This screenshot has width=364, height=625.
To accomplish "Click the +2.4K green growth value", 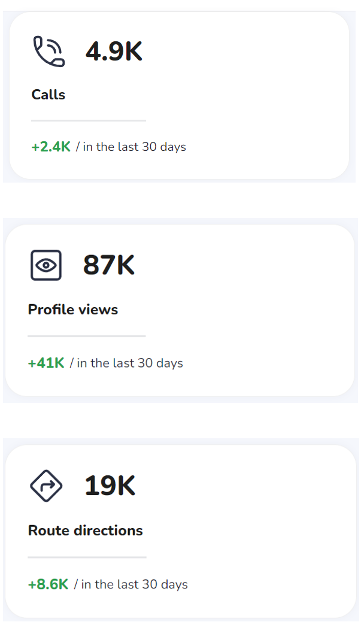I will 51,147.
